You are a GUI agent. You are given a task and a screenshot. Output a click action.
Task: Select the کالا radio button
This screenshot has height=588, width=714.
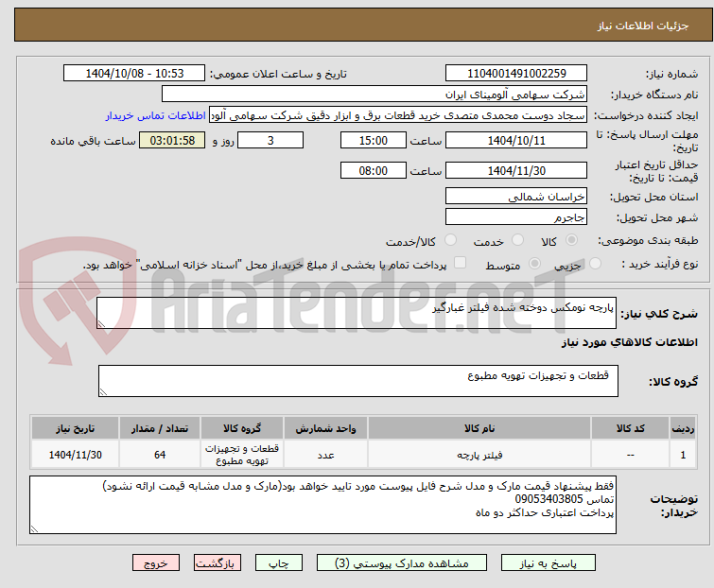coord(571,240)
